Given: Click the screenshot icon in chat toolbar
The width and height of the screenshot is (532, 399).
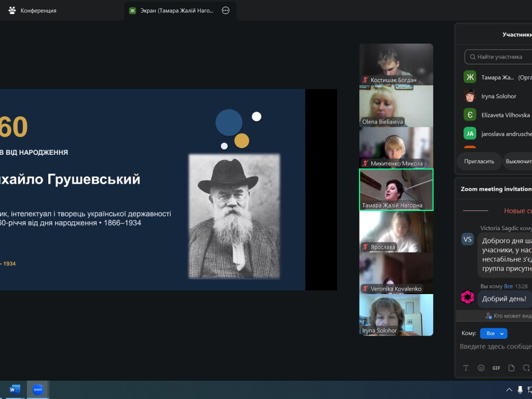Looking at the screenshot, I should [x=527, y=368].
